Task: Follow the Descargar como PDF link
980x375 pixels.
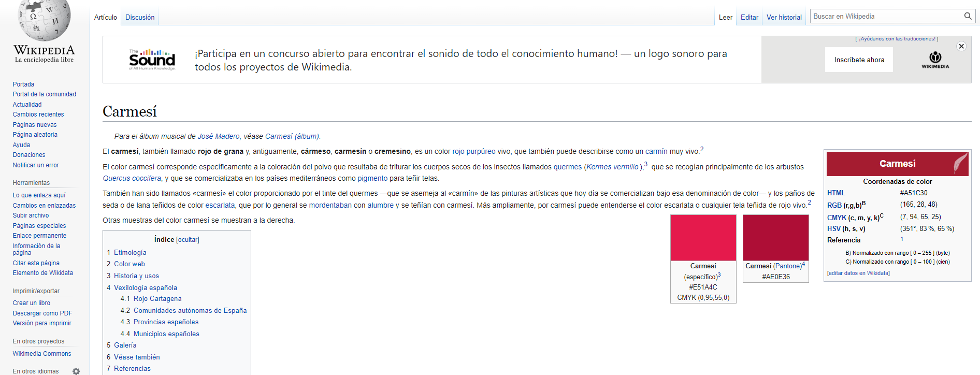Action: coord(42,313)
